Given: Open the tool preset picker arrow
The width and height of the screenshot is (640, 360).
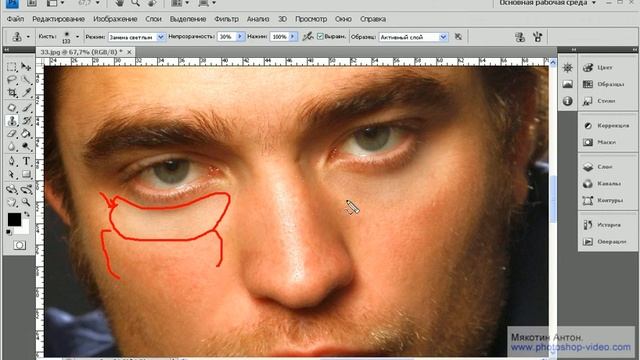Looking at the screenshot, I should tap(28, 37).
